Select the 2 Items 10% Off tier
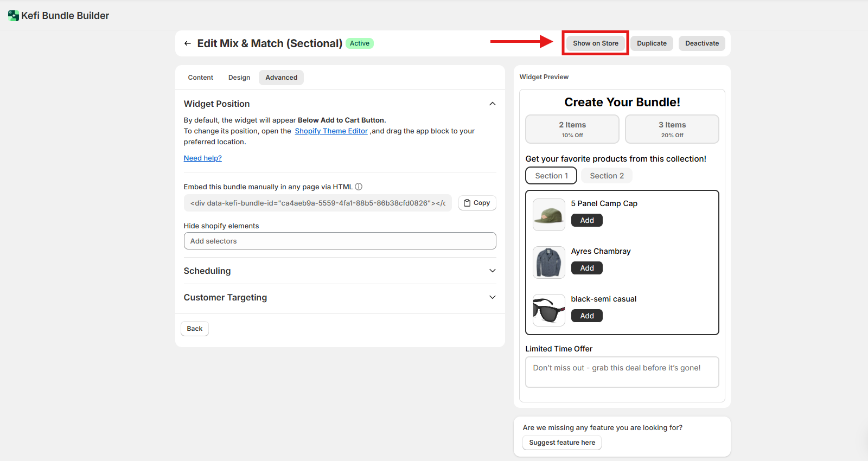 [x=572, y=129]
